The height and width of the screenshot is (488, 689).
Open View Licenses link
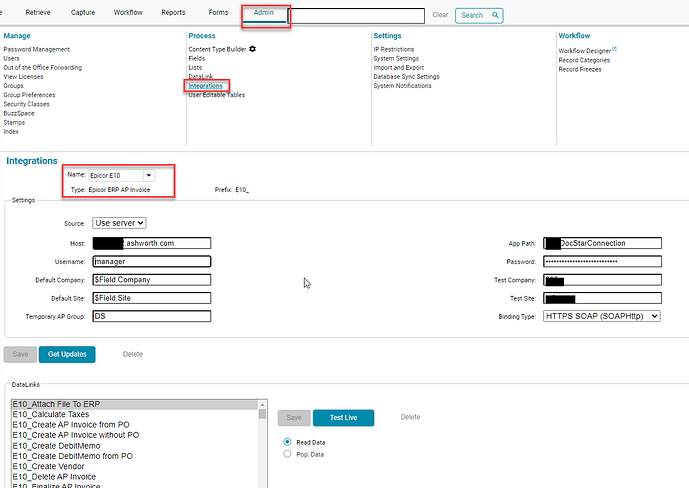pyautogui.click(x=23, y=76)
